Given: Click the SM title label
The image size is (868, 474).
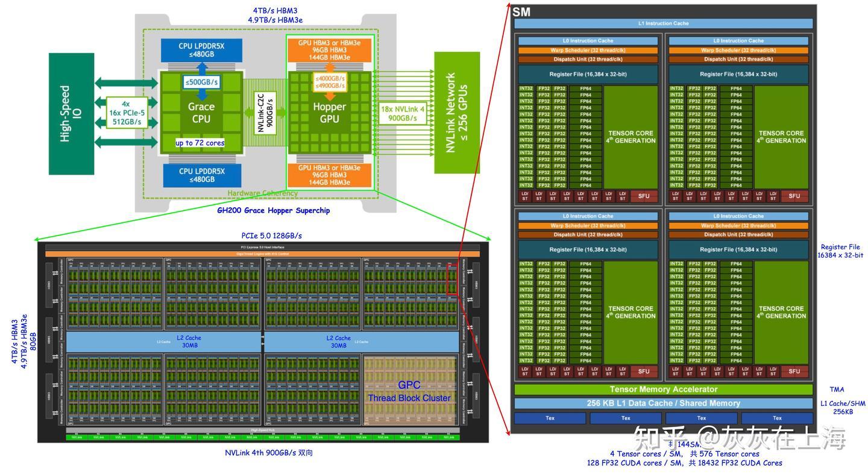Looking at the screenshot, I should [521, 11].
